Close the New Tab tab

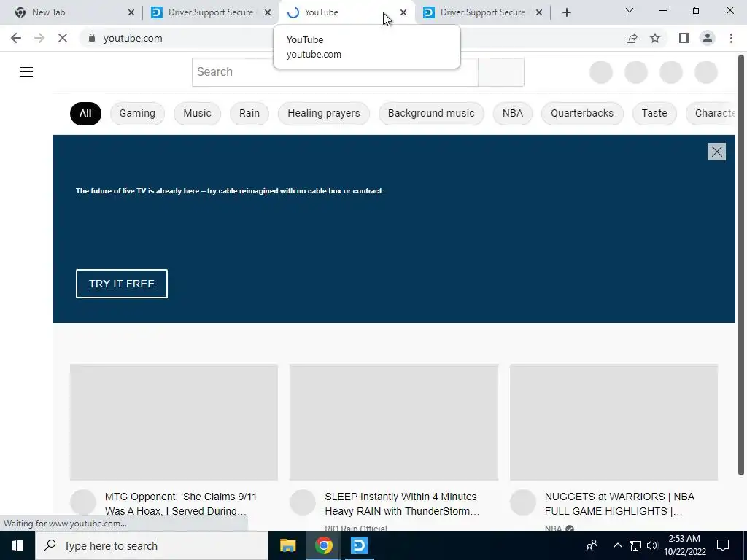[131, 12]
